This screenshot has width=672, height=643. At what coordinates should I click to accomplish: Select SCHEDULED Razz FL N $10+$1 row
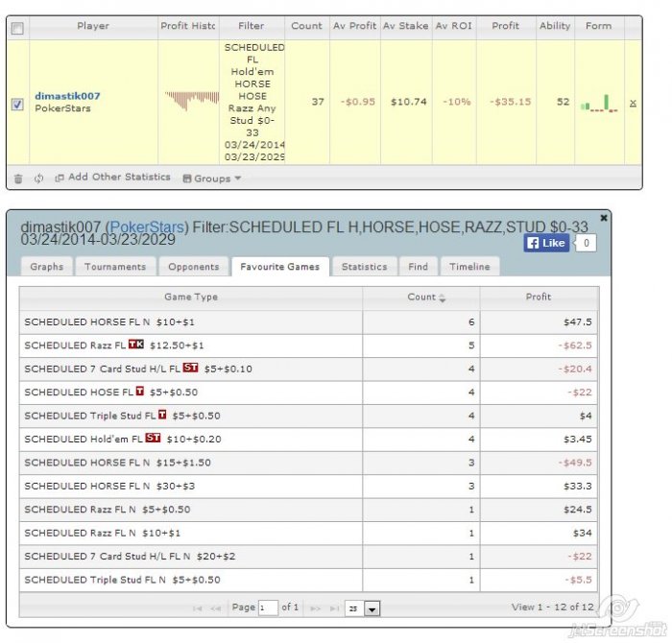[308, 534]
